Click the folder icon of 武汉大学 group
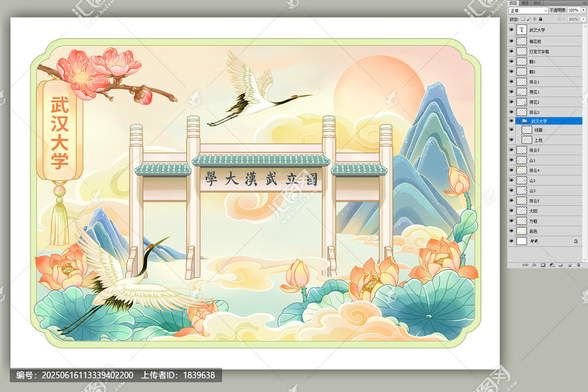This screenshot has width=588, height=392. tap(525, 121)
